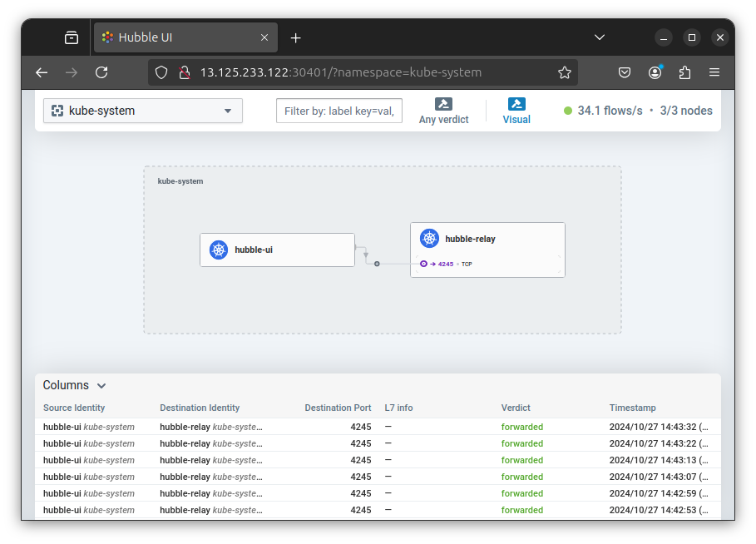The image size is (756, 544).
Task: Open the list all tabs chevron
Action: [600, 37]
